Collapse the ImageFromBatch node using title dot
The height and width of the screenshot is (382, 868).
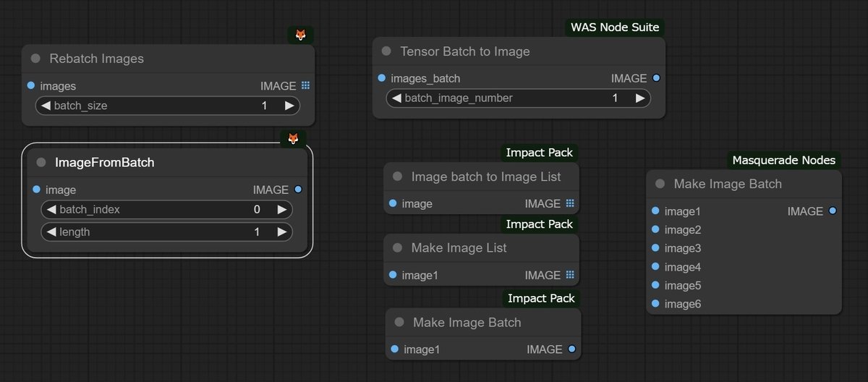pyautogui.click(x=41, y=163)
